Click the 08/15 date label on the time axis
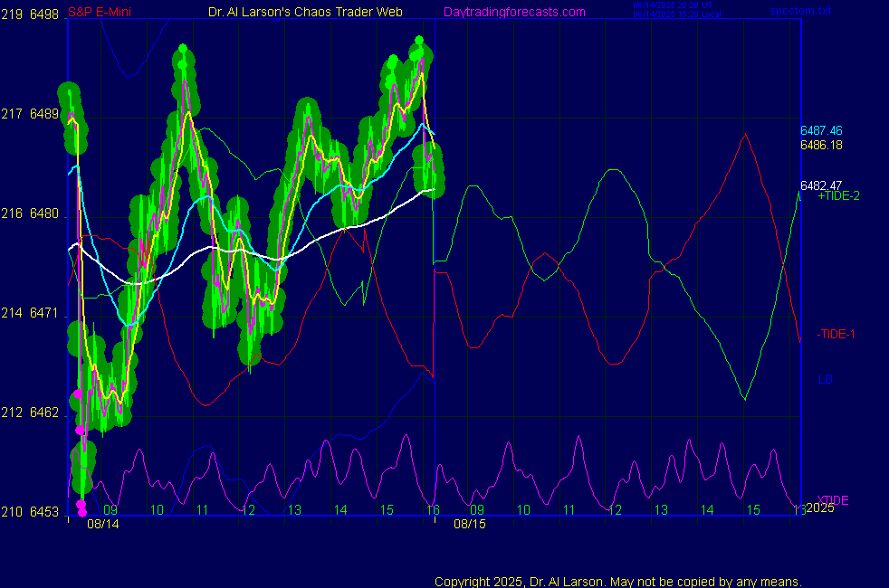889x588 pixels. (x=469, y=524)
